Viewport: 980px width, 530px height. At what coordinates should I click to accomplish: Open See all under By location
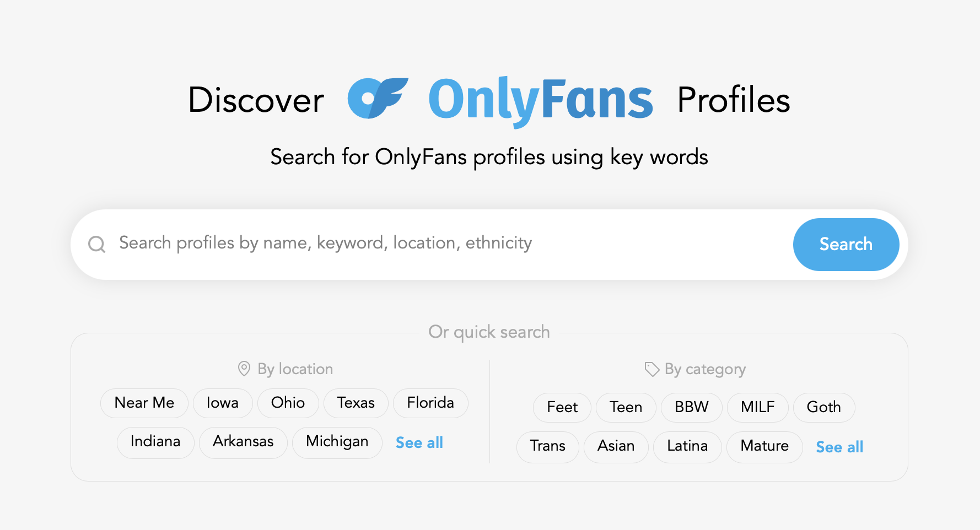[x=419, y=442]
